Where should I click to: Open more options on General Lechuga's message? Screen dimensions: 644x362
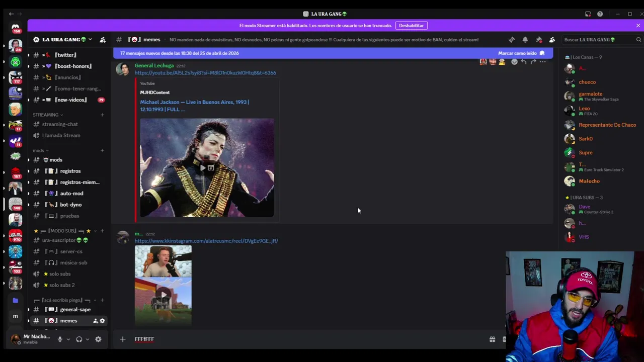543,62
